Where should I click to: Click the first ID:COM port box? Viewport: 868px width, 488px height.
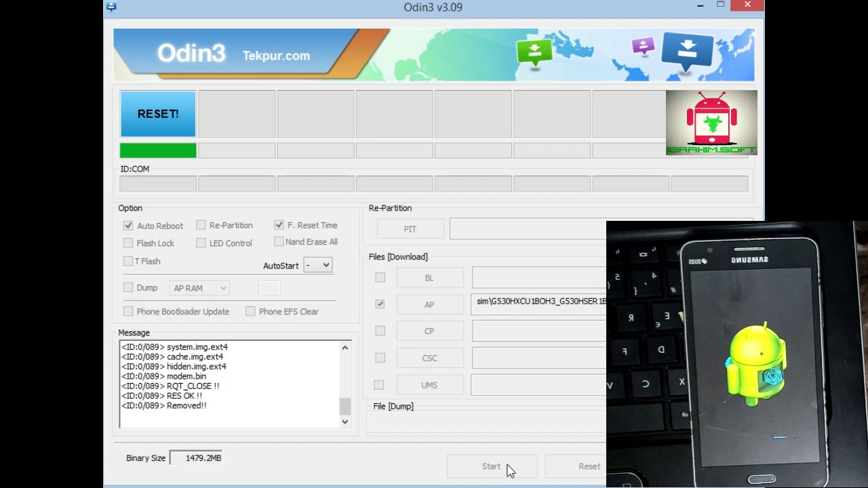point(158,184)
